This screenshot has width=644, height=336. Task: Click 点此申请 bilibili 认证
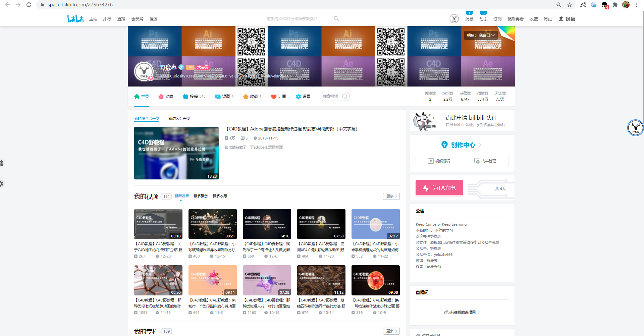(x=471, y=118)
